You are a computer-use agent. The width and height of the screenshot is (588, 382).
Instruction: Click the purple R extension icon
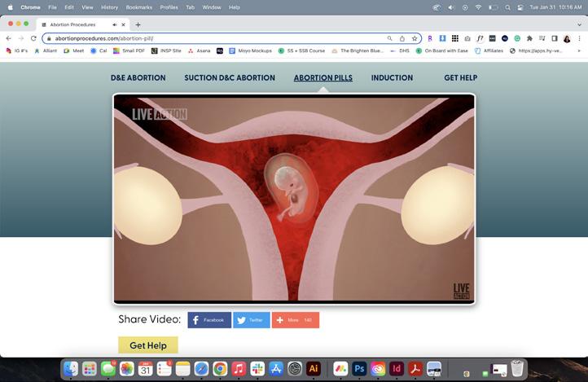[x=430, y=38]
